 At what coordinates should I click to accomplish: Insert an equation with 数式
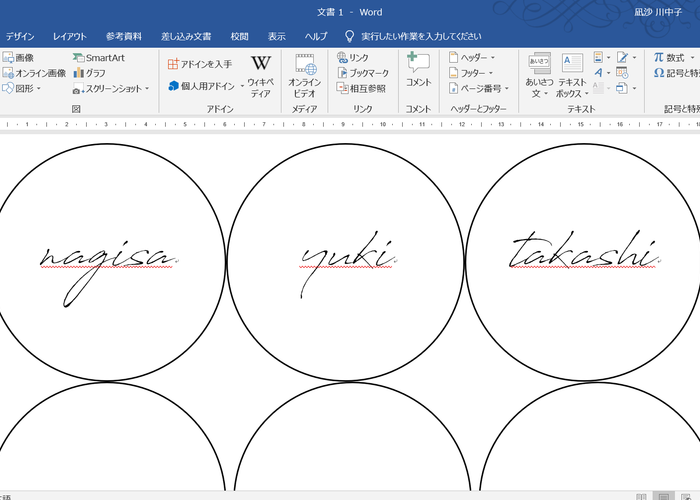point(669,58)
